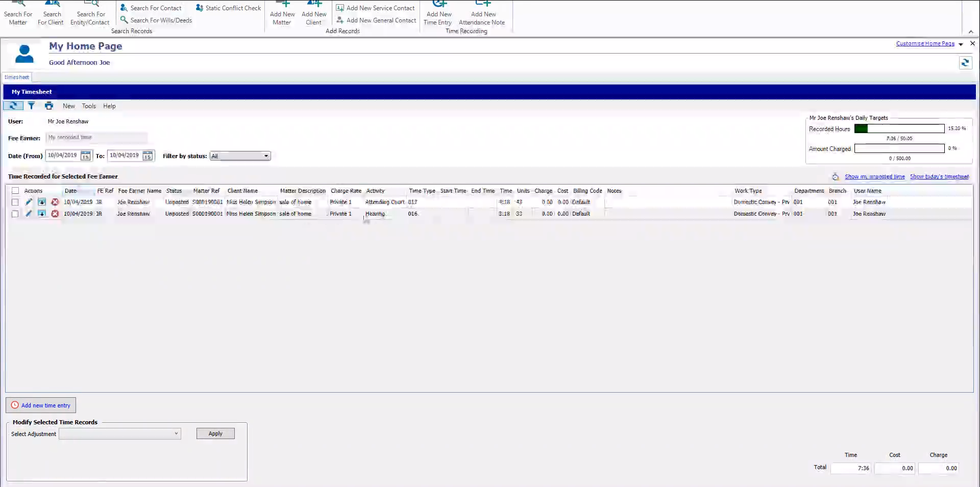Expand the Select Adjustment dropdown
Viewport: 980px width, 487px height.
176,433
